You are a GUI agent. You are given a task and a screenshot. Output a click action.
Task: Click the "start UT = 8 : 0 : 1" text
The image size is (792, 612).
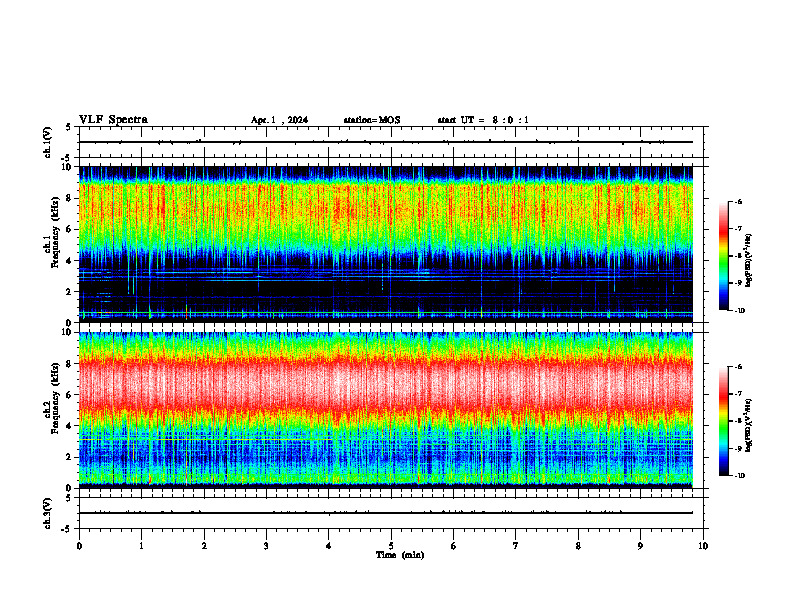pos(483,120)
